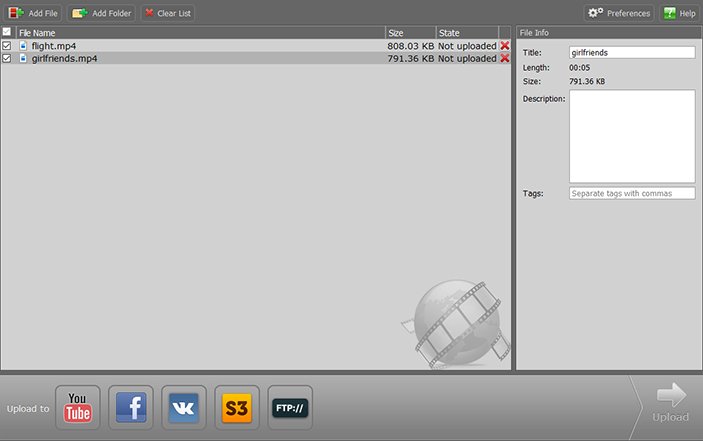
Task: Toggle the select-all checkbox in header
Action: (x=7, y=32)
